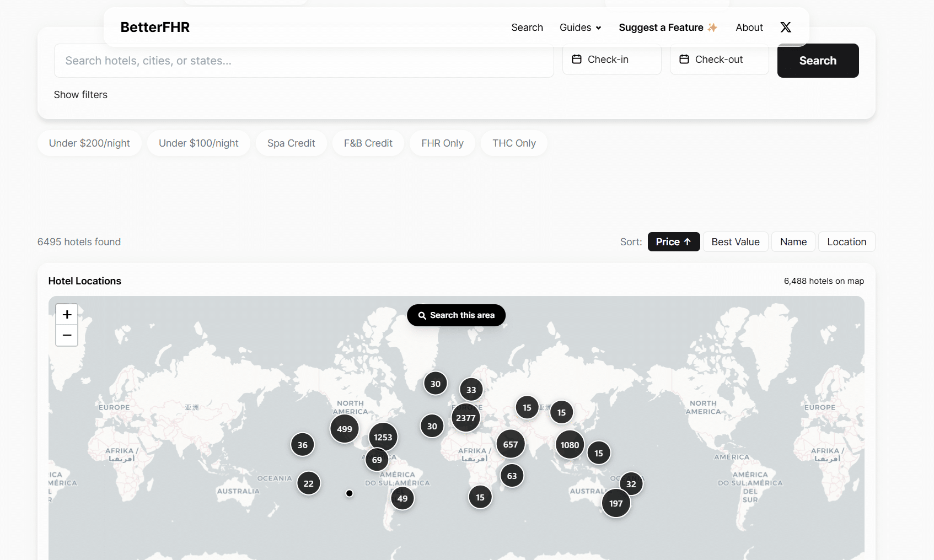Toggle the FHR Only filter
Viewport: 934px width, 560px height.
(x=442, y=143)
